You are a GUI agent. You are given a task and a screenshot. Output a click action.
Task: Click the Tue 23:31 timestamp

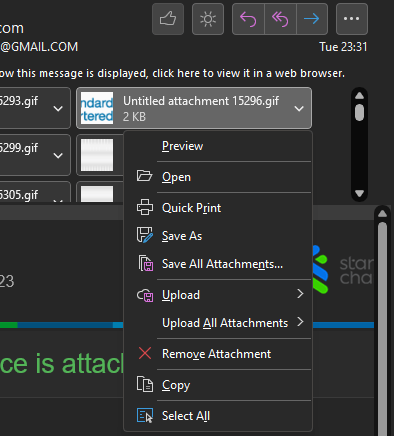tap(343, 47)
